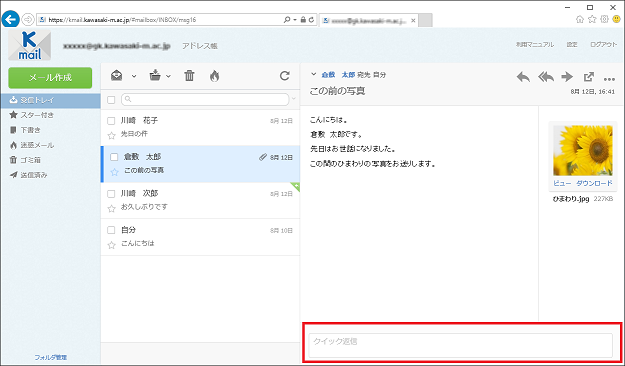The image size is (625, 366).
Task: Open the message in a new window
Action: click(589, 77)
